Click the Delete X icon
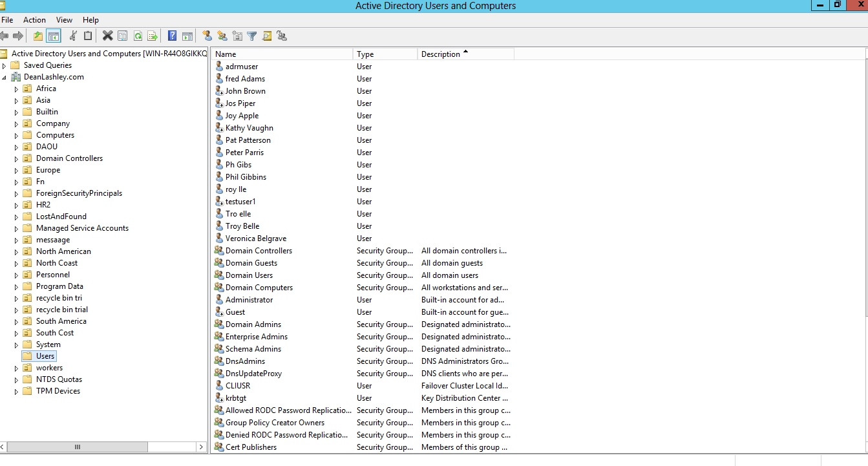 [107, 36]
